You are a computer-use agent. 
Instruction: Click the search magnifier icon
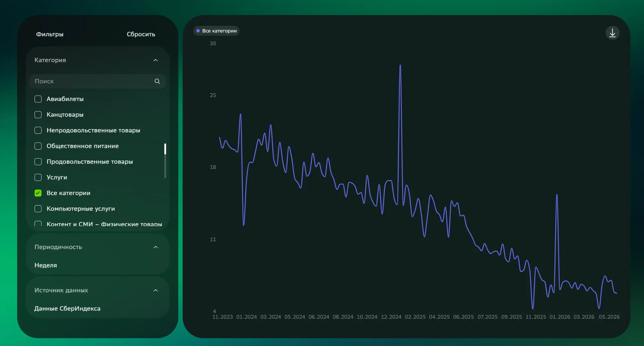coord(157,81)
